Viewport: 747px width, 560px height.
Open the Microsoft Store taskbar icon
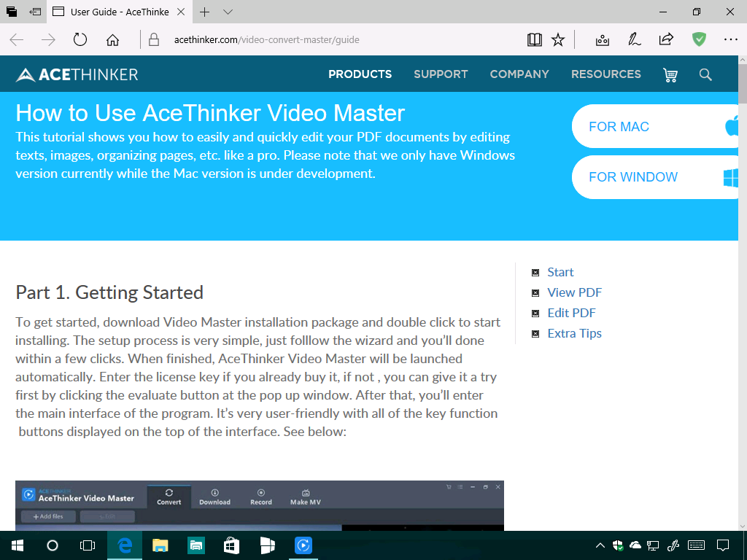231,545
